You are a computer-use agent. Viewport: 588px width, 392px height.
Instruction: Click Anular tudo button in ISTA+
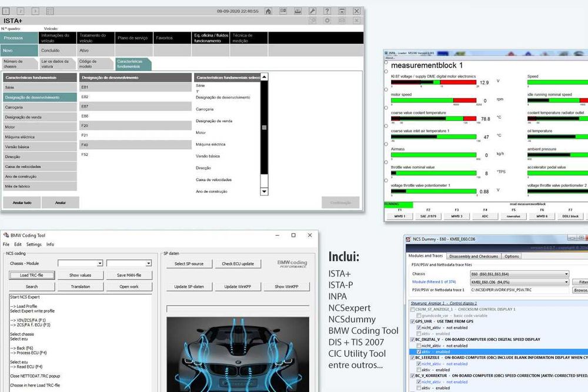click(22, 203)
